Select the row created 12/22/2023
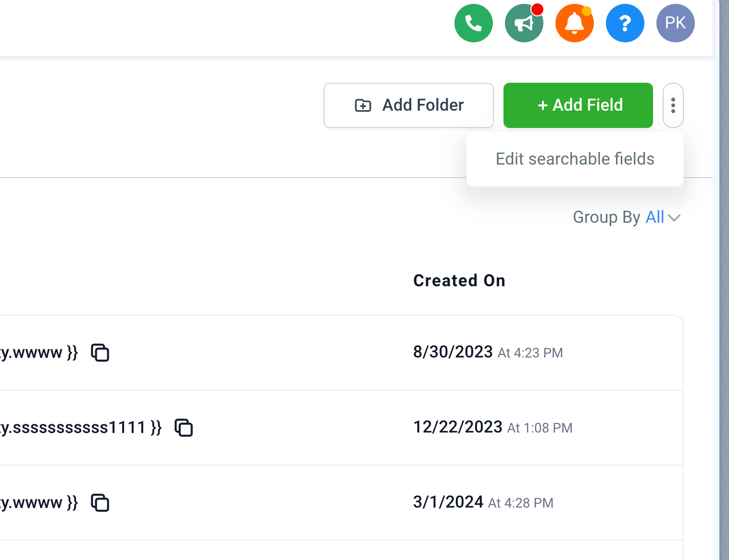 [341, 428]
